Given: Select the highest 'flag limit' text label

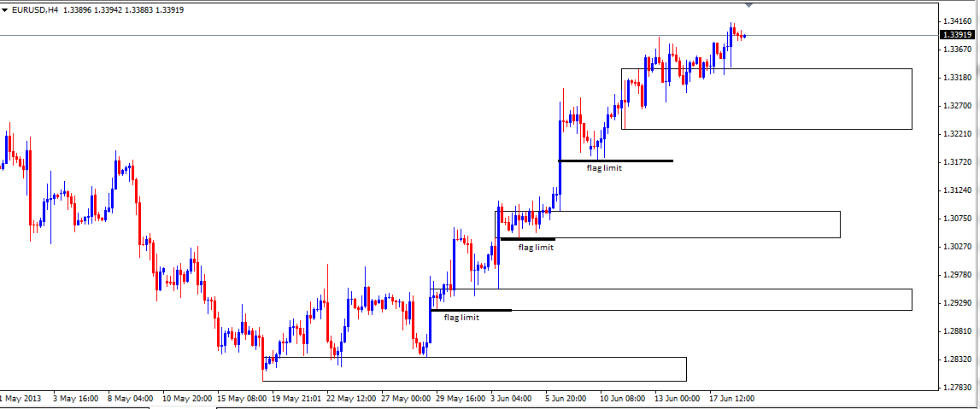Looking at the screenshot, I should pos(603,168).
